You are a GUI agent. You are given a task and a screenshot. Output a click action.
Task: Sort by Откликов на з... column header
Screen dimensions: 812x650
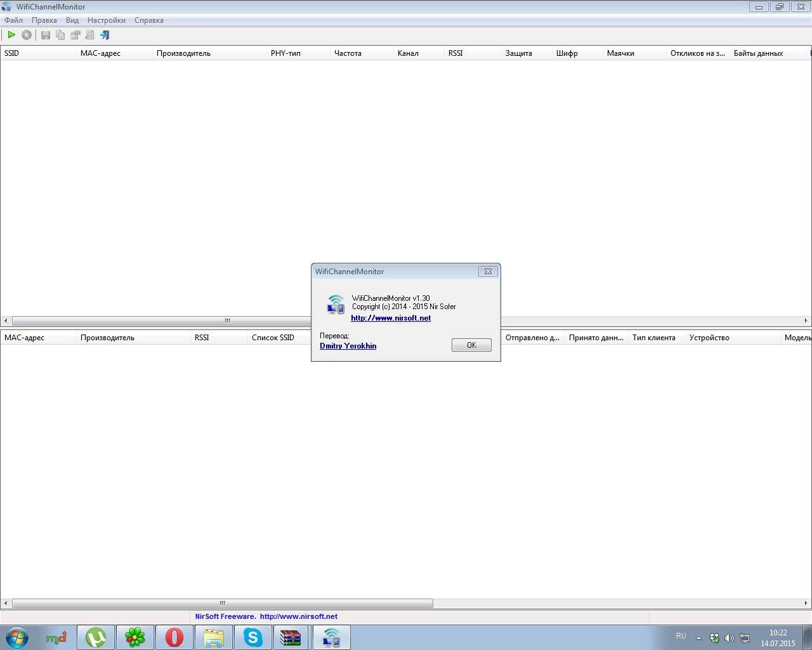tap(698, 53)
